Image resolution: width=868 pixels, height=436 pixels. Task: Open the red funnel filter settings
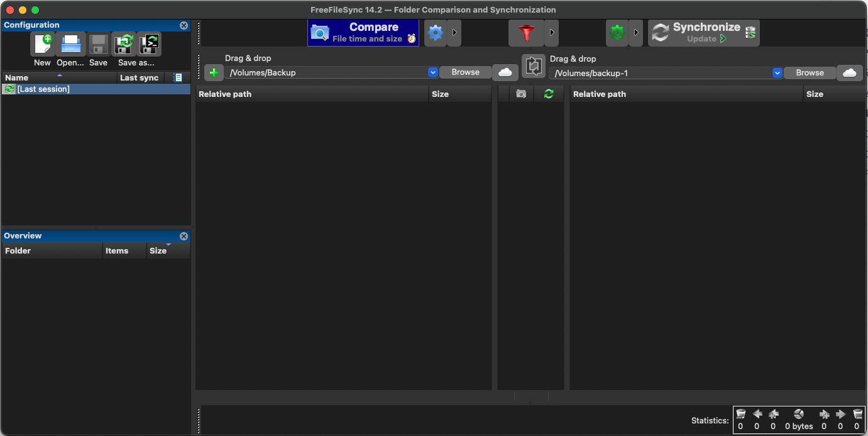526,33
